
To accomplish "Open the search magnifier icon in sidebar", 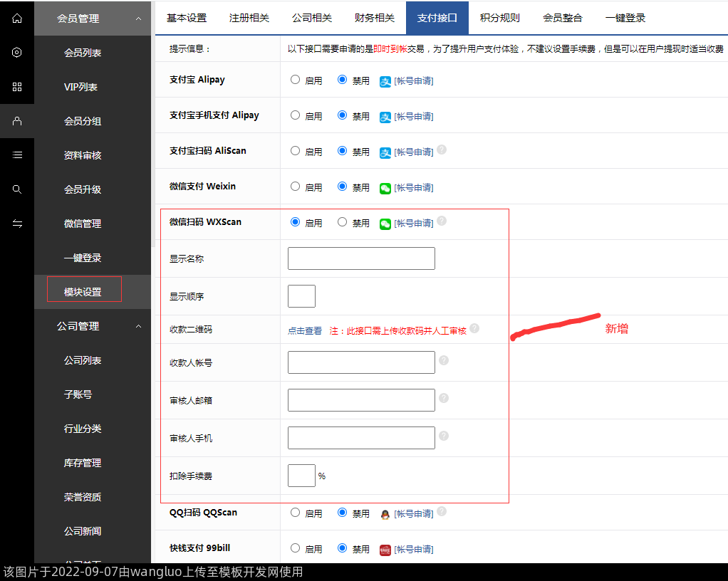I will pyautogui.click(x=17, y=189).
